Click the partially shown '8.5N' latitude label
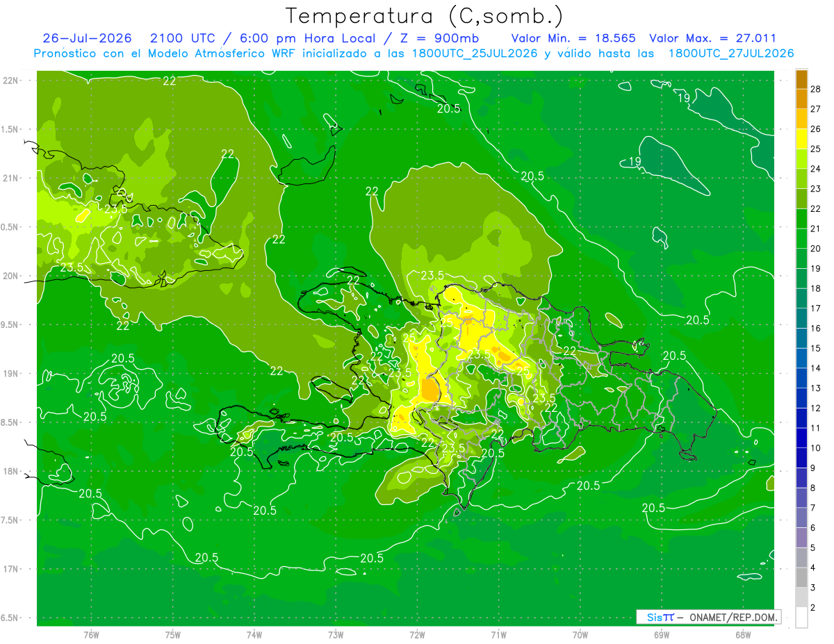Image resolution: width=834 pixels, height=644 pixels. tap(10, 422)
